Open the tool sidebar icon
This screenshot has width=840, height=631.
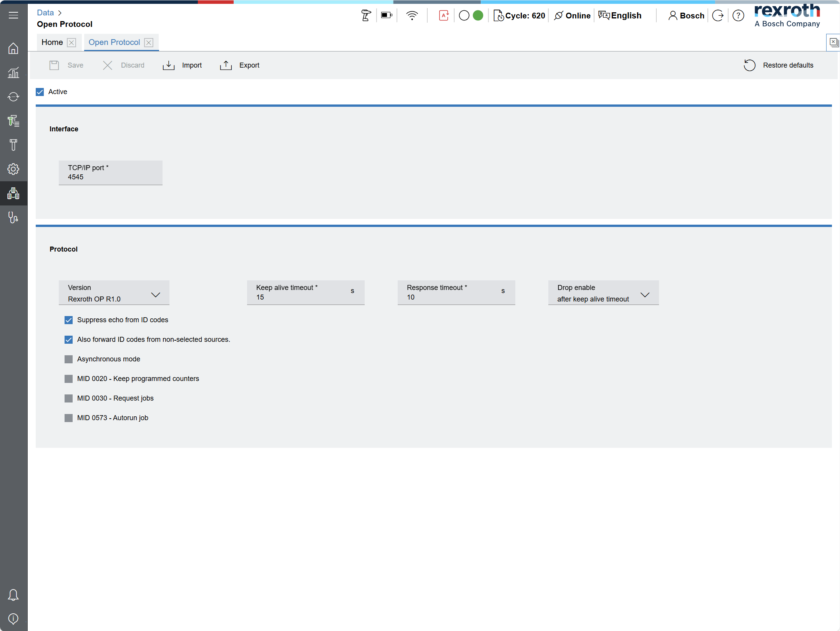click(13, 145)
